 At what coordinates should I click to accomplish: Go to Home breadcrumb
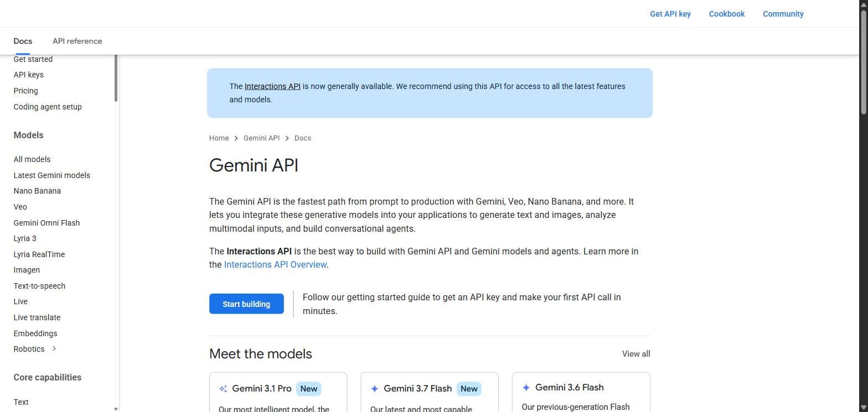219,138
